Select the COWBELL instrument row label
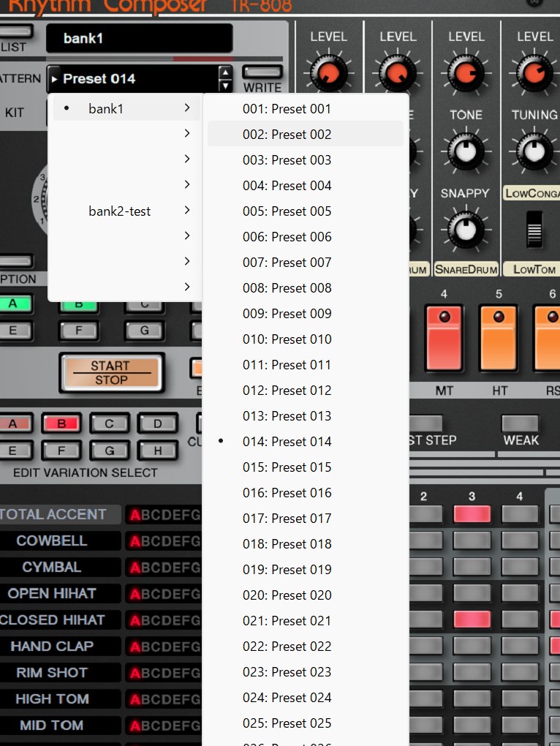 [x=52, y=540]
